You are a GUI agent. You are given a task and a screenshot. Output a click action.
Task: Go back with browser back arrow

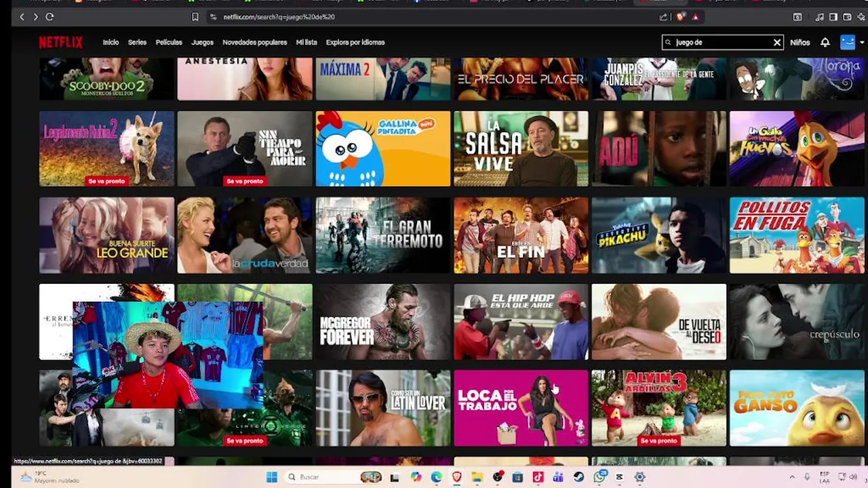22,16
